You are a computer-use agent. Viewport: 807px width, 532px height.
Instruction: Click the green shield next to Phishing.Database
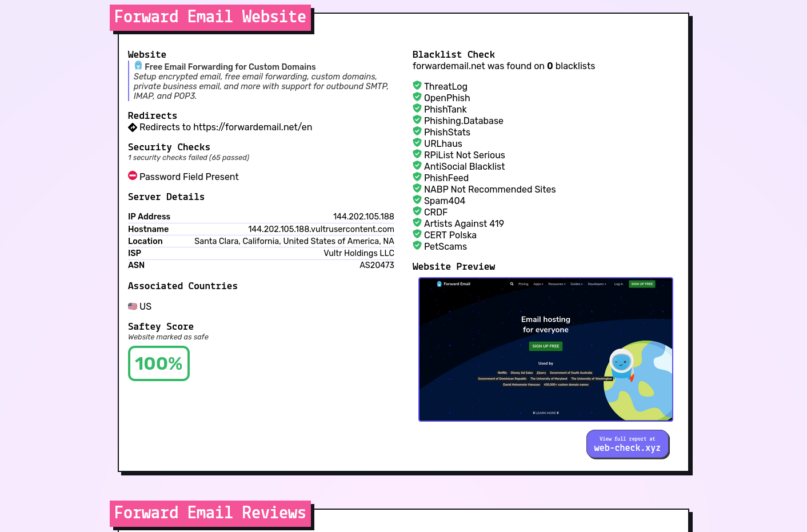[x=417, y=119]
